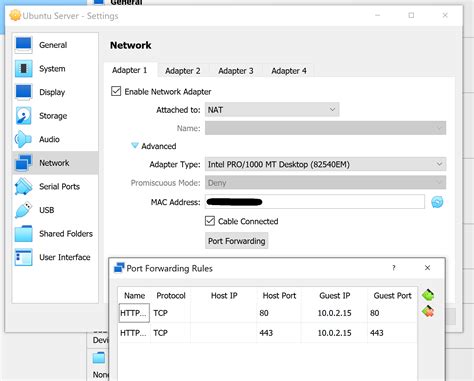Viewport: 474px width, 381px height.
Task: Generate a new random MAC address
Action: (437, 202)
